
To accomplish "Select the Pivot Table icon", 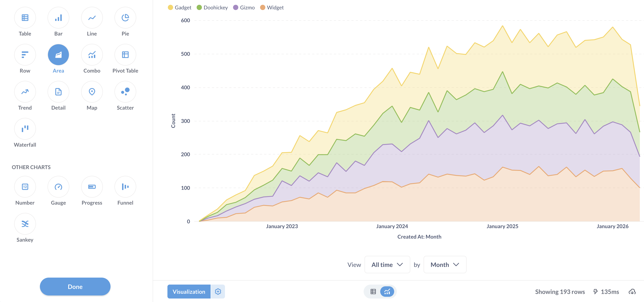I will pos(125,54).
